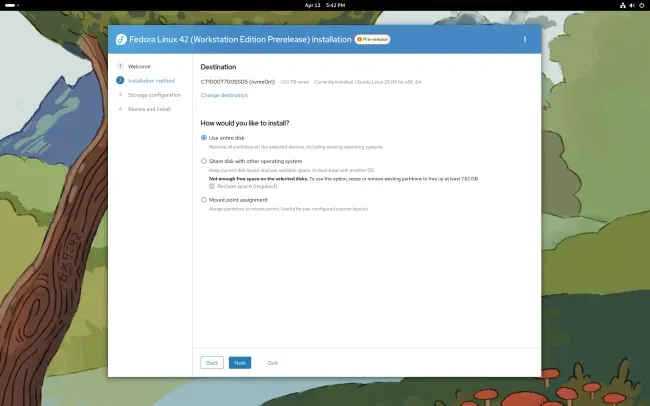Screen dimensions: 650x406
Task: Open the volume icon in top bar
Action: point(632,5)
